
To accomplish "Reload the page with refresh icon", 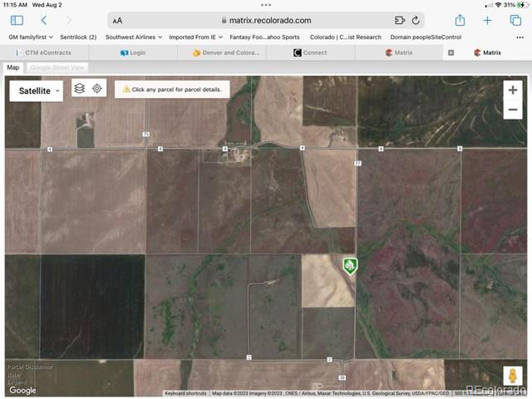I will click(x=415, y=20).
